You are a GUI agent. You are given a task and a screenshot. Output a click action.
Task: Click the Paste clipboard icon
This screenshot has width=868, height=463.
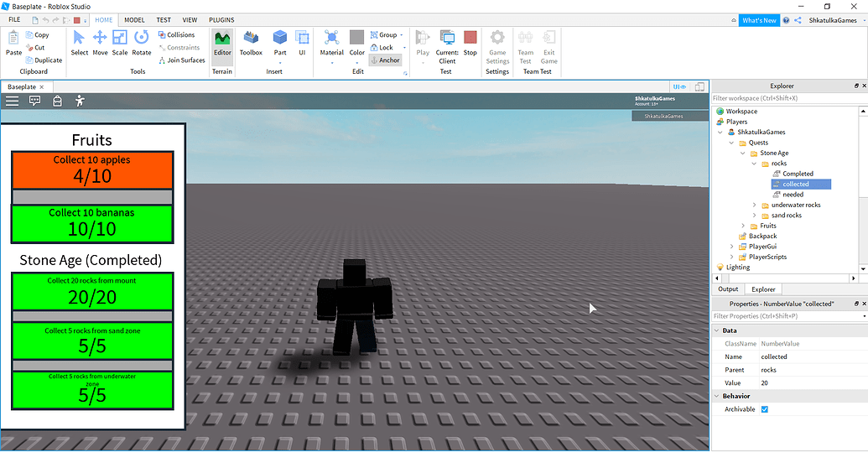[13, 39]
